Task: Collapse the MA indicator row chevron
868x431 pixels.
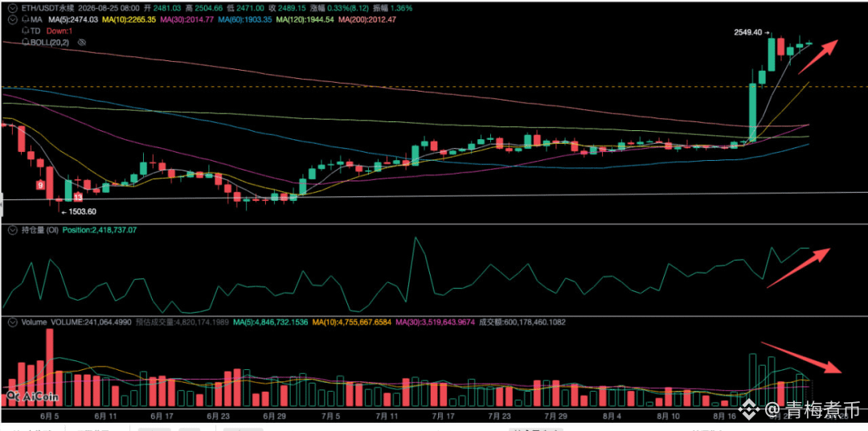Action: (11, 19)
